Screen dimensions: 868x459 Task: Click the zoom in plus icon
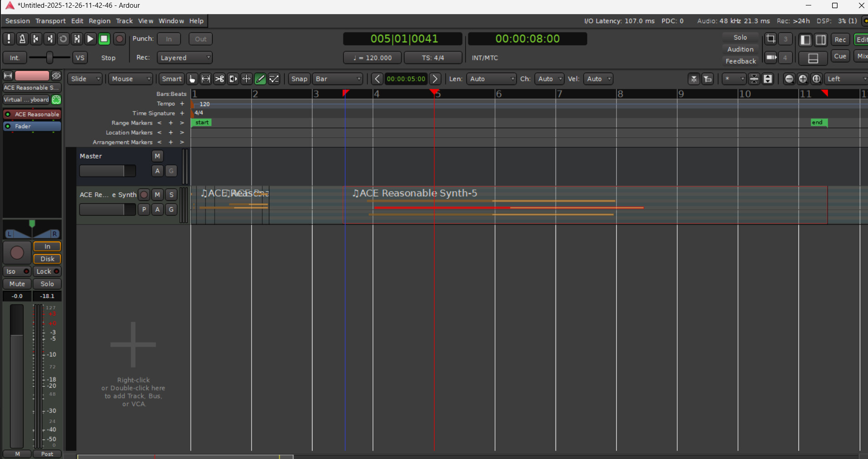(803, 79)
